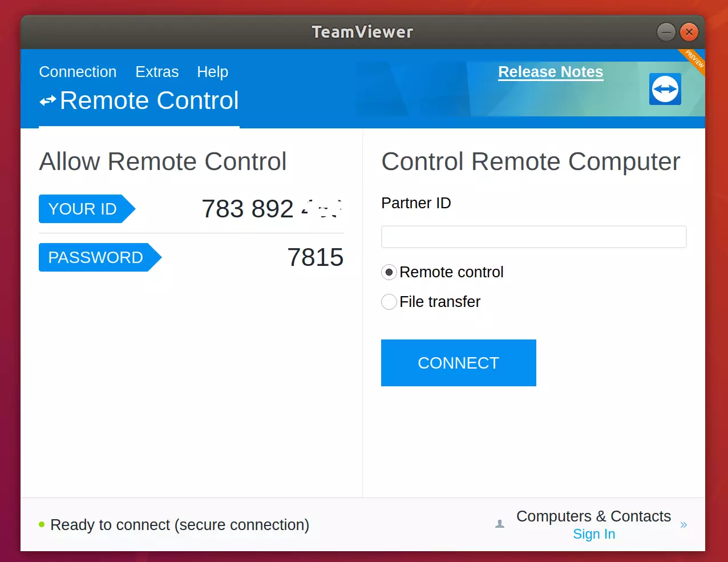
Task: Click the green ready status dot
Action: click(42, 524)
